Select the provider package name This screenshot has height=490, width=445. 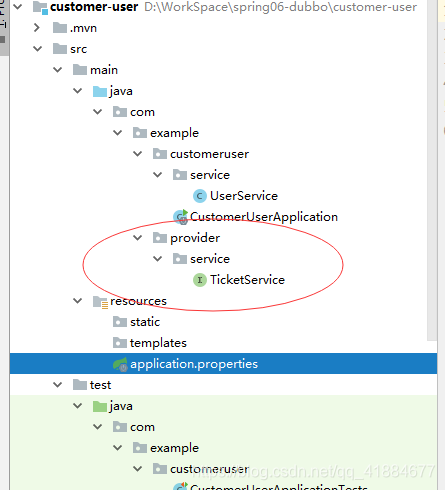(195, 238)
